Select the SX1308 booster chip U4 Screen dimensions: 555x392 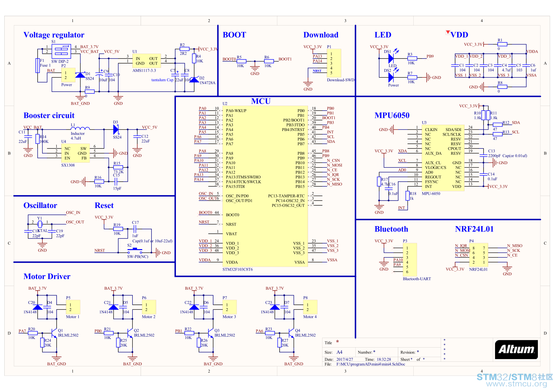(x=75, y=153)
